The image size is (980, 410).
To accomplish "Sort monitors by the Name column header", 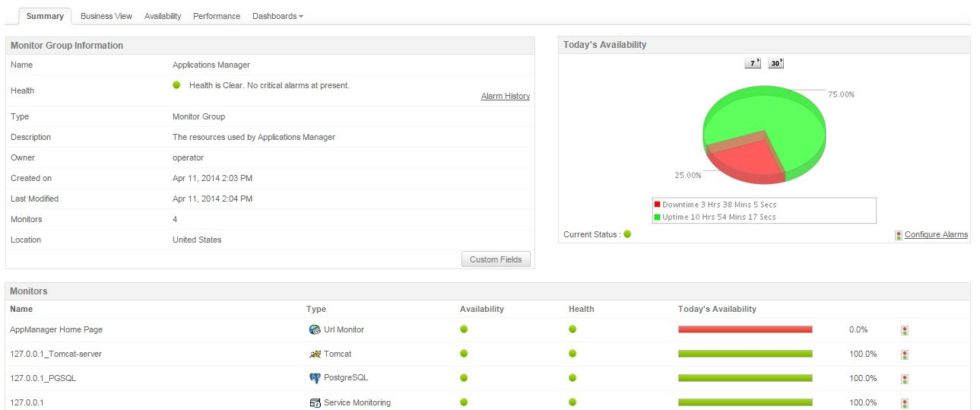I will (21, 309).
